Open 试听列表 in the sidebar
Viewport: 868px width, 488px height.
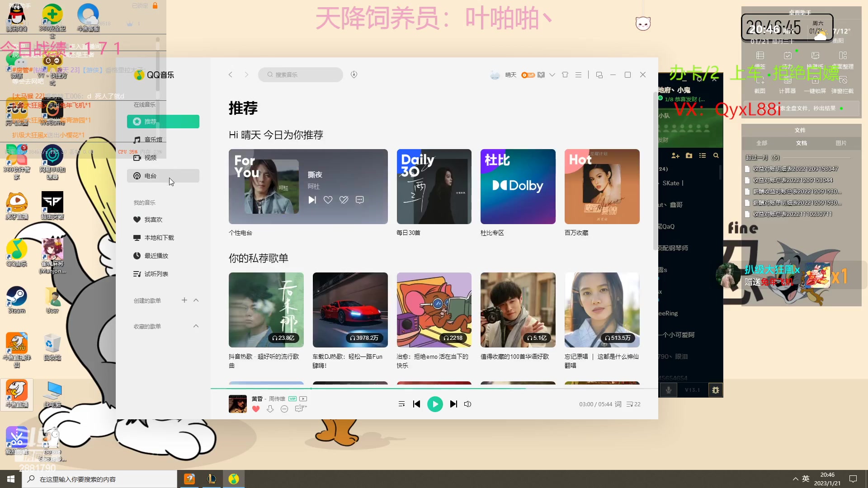pyautogui.click(x=163, y=274)
